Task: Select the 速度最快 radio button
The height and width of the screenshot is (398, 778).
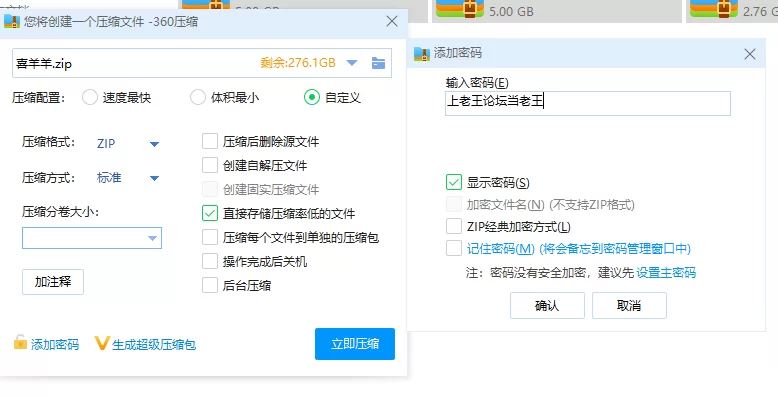Action: (90, 97)
